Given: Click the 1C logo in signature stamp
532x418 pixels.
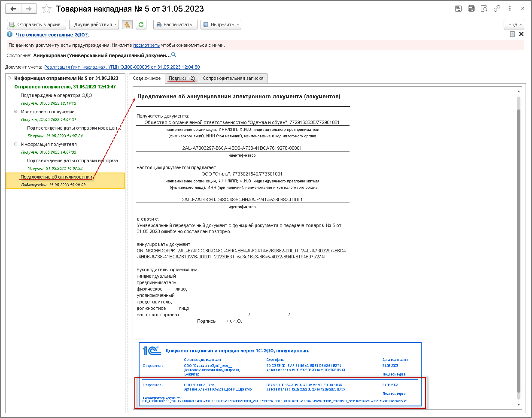Looking at the screenshot, I should (152, 351).
